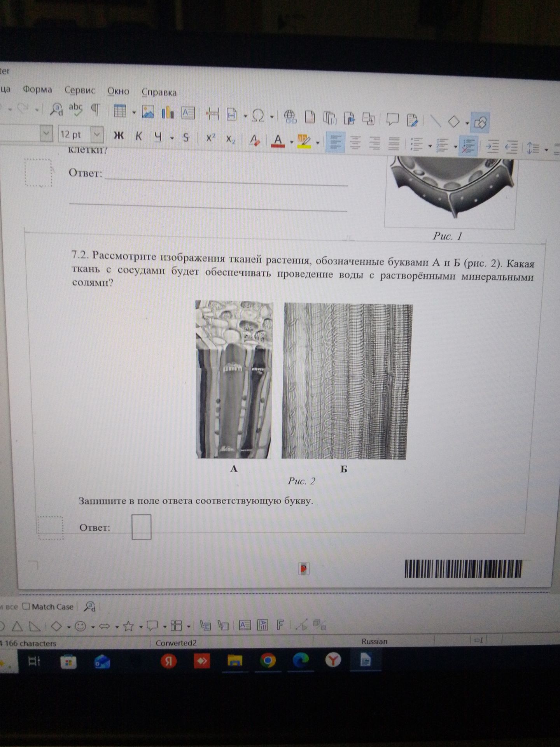The image size is (560, 747).
Task: Insert a page break
Action: [x=212, y=114]
